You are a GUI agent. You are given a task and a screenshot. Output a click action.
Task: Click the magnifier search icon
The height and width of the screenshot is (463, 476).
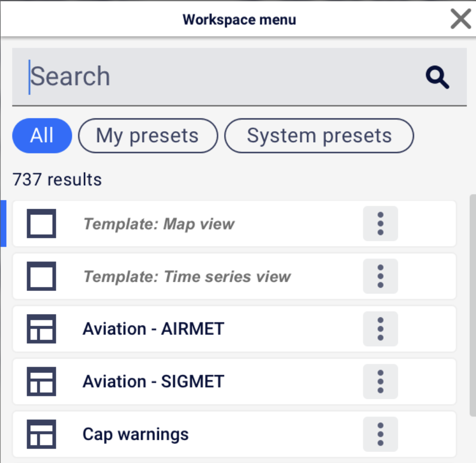437,77
